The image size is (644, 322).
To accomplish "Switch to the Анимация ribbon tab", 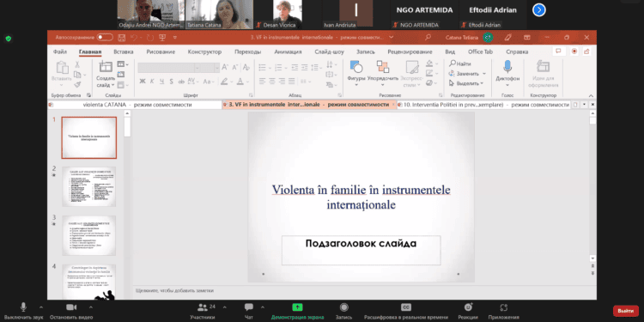I will (288, 52).
